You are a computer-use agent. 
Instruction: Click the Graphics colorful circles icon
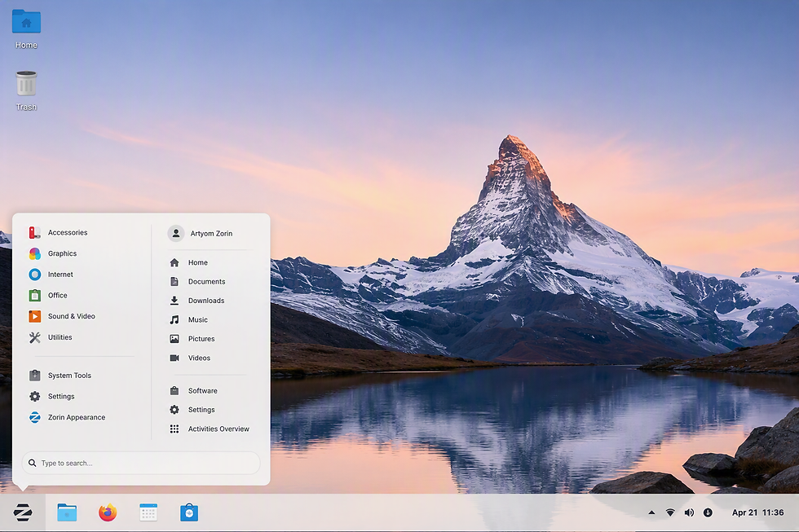(34, 253)
